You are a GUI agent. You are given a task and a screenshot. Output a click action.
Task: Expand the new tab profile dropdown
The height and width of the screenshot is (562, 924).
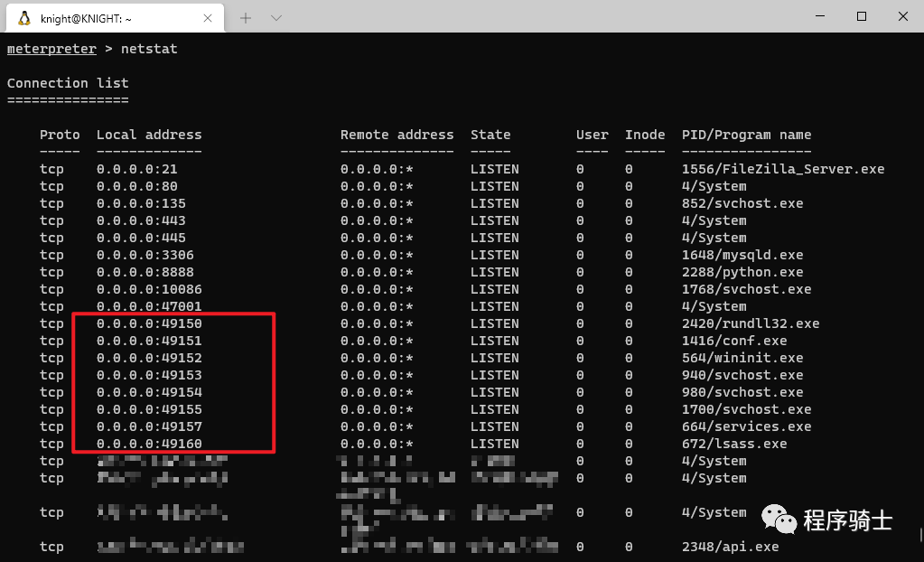(275, 18)
